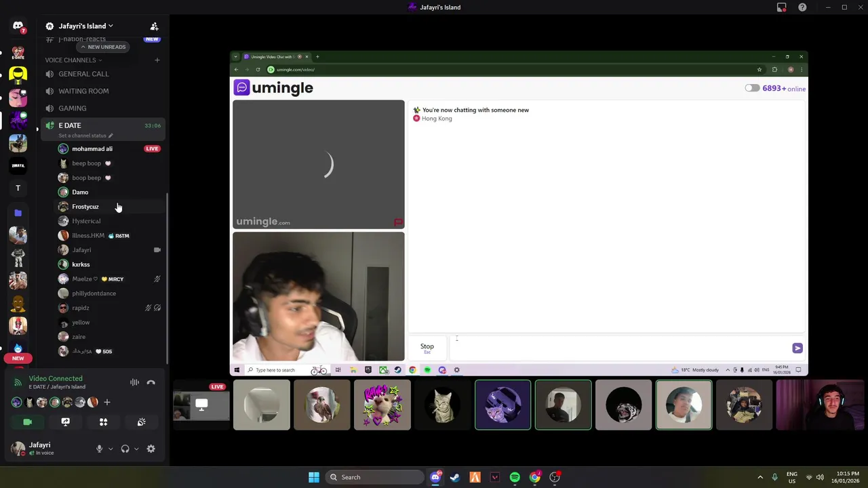868x488 pixels.
Task: Click Stop button in Umingle chat
Action: (x=427, y=348)
